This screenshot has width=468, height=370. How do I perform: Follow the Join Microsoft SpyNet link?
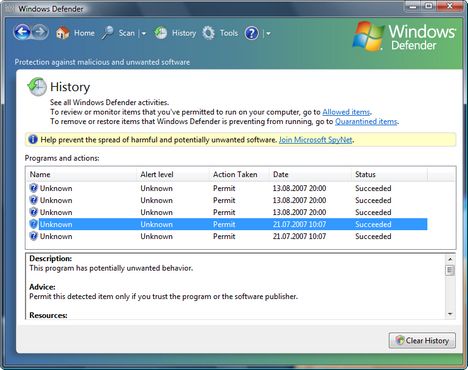point(315,140)
